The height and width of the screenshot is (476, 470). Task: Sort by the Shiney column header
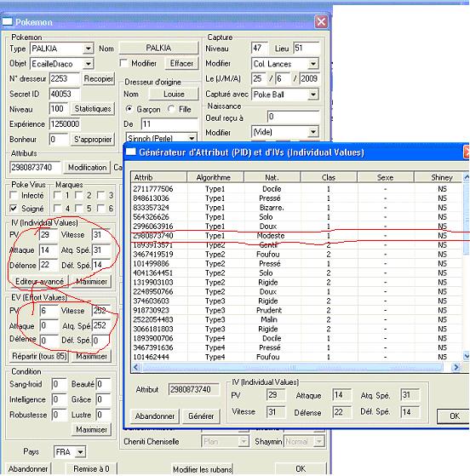438,177
